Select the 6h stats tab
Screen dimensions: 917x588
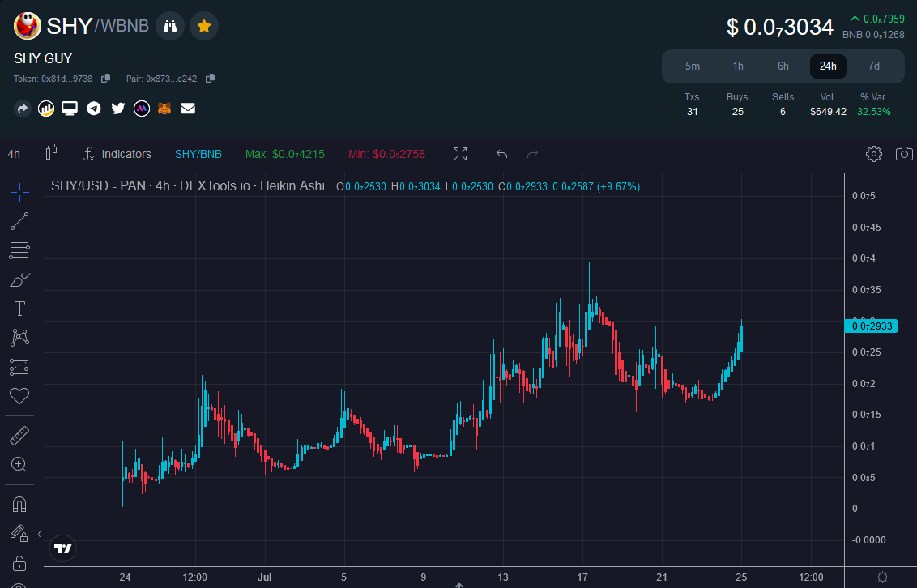tap(783, 66)
